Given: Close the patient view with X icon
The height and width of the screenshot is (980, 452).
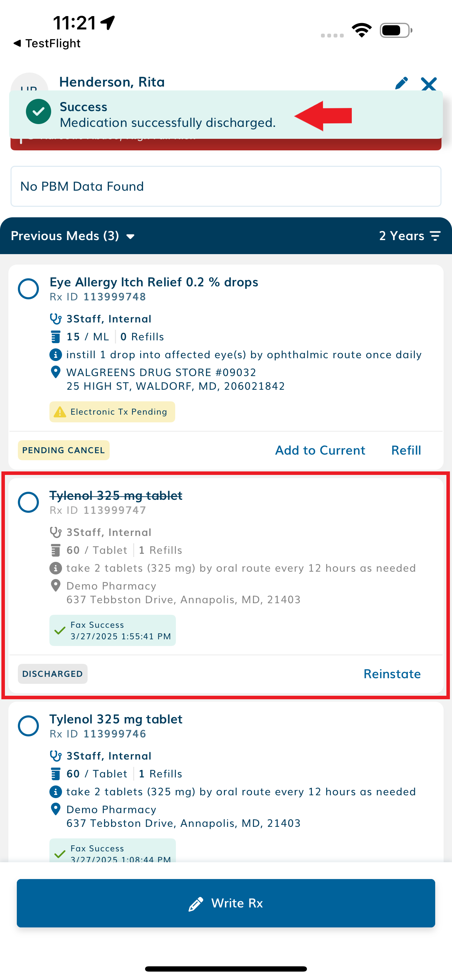Looking at the screenshot, I should point(429,84).
